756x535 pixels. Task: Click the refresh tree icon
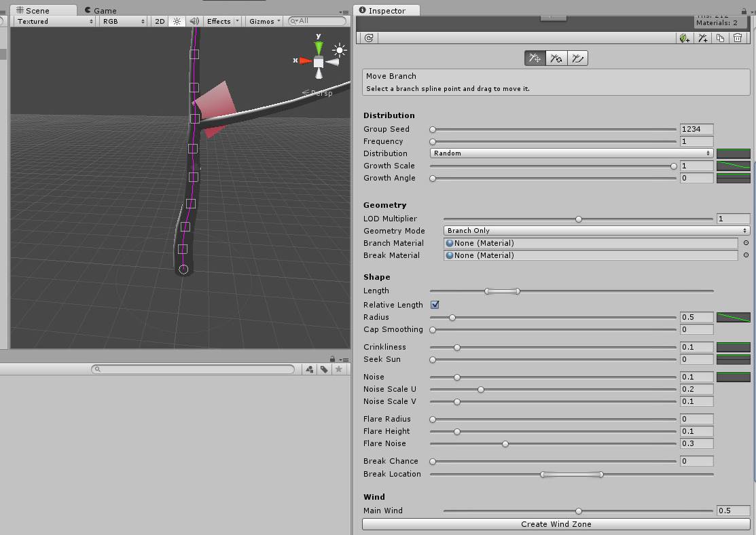369,38
